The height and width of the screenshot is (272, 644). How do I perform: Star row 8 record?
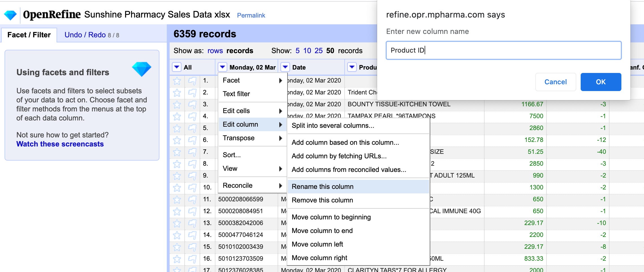[177, 164]
